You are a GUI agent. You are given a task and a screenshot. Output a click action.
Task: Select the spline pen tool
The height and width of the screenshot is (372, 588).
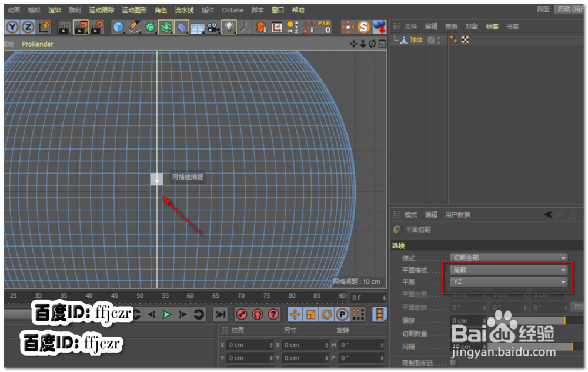(x=134, y=27)
